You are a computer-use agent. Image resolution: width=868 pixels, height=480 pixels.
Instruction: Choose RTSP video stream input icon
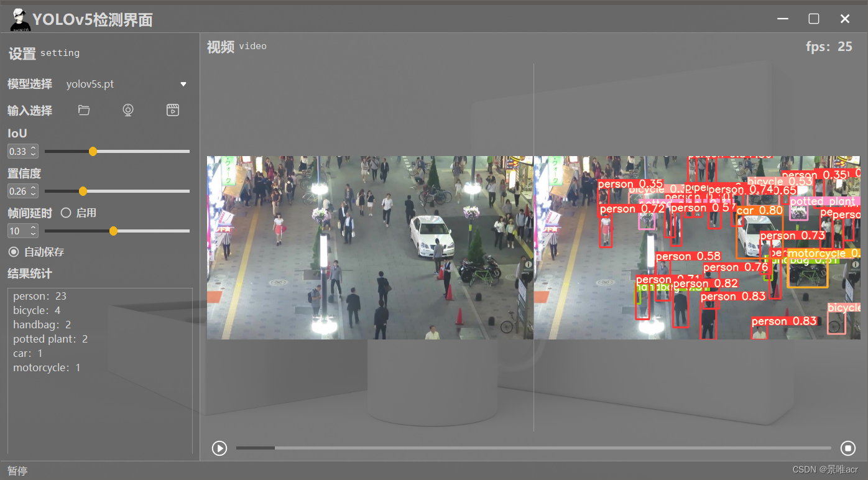173,111
